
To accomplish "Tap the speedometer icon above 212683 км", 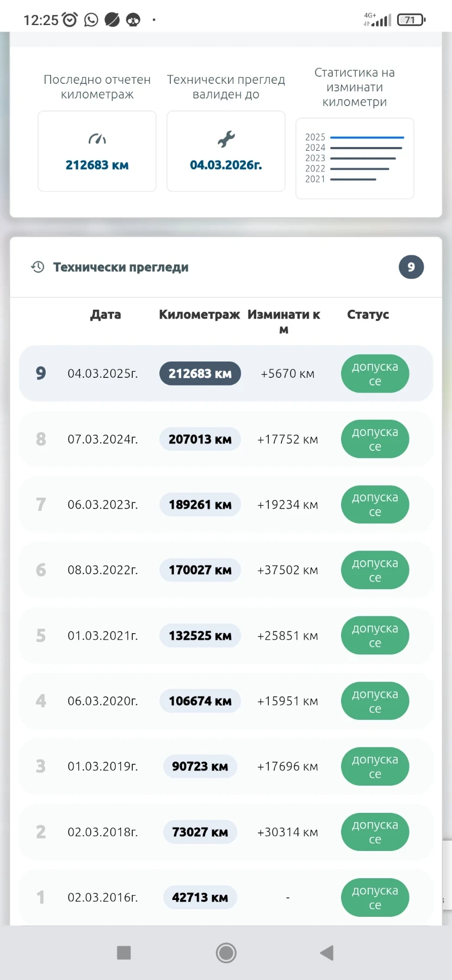I will click(x=97, y=139).
